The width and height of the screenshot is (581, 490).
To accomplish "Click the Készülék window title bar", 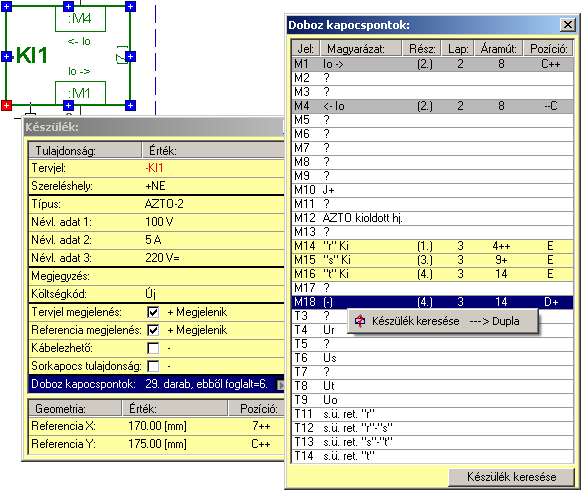I will pyautogui.click(x=154, y=127).
